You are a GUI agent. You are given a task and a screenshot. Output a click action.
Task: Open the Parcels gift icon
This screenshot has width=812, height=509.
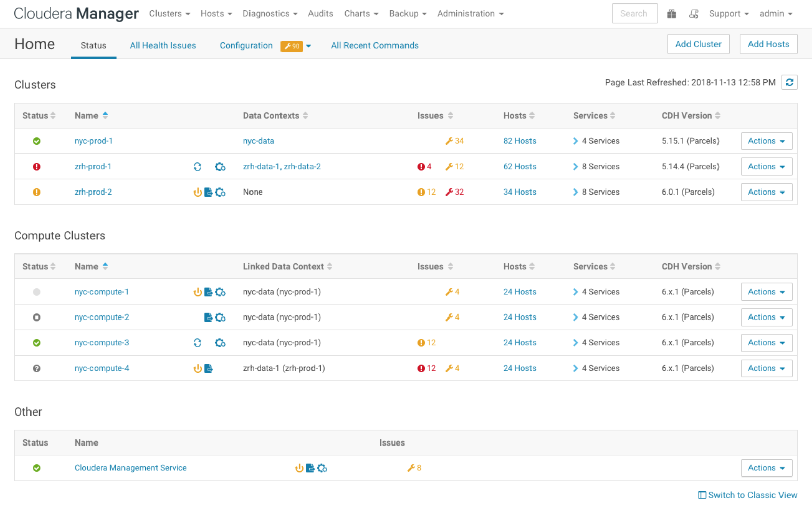[x=671, y=14]
